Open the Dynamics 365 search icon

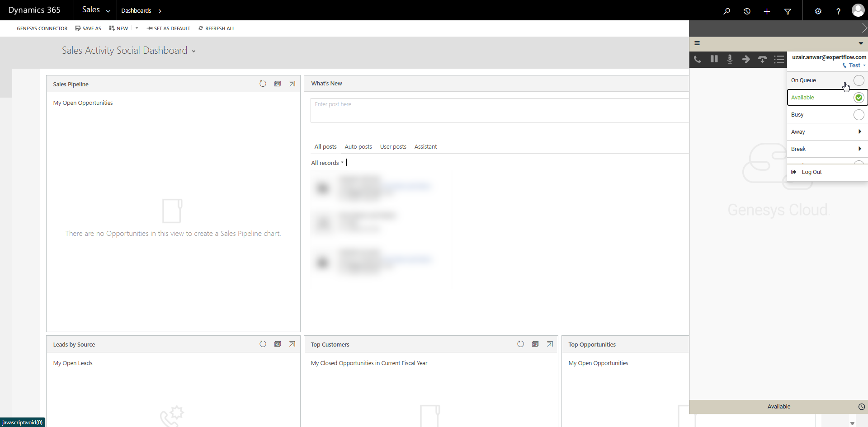point(726,11)
